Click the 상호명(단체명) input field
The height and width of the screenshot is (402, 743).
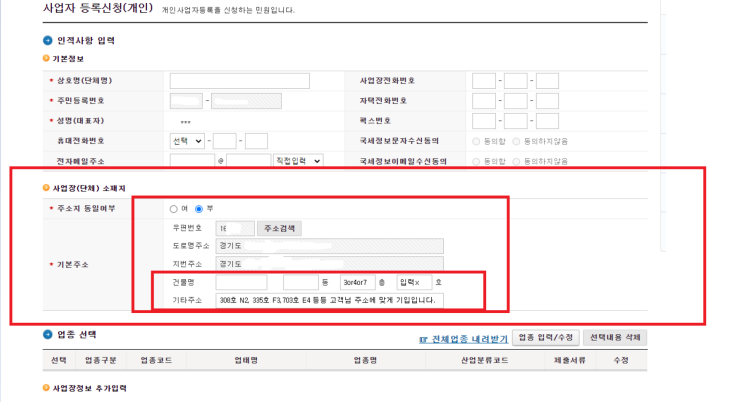[240, 81]
